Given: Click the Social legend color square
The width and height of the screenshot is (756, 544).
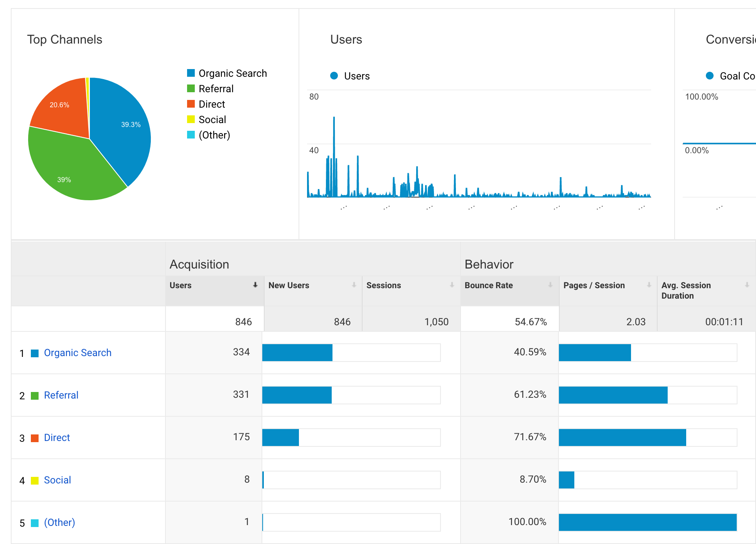Looking at the screenshot, I should click(x=191, y=119).
